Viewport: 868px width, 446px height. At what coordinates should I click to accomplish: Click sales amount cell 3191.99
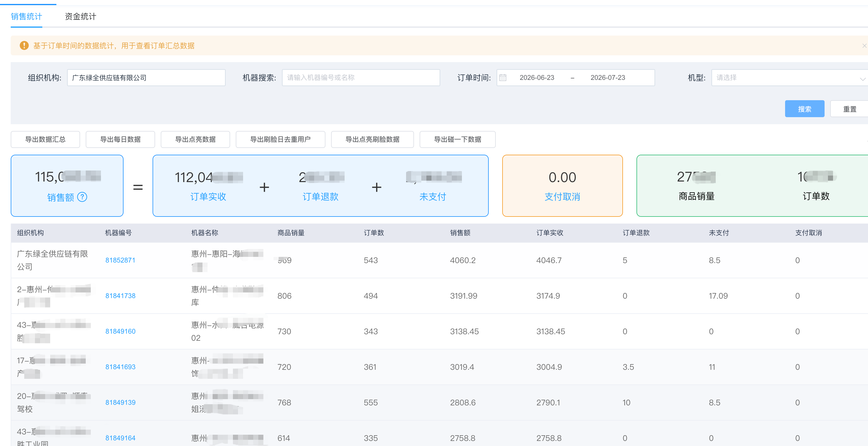click(x=464, y=296)
